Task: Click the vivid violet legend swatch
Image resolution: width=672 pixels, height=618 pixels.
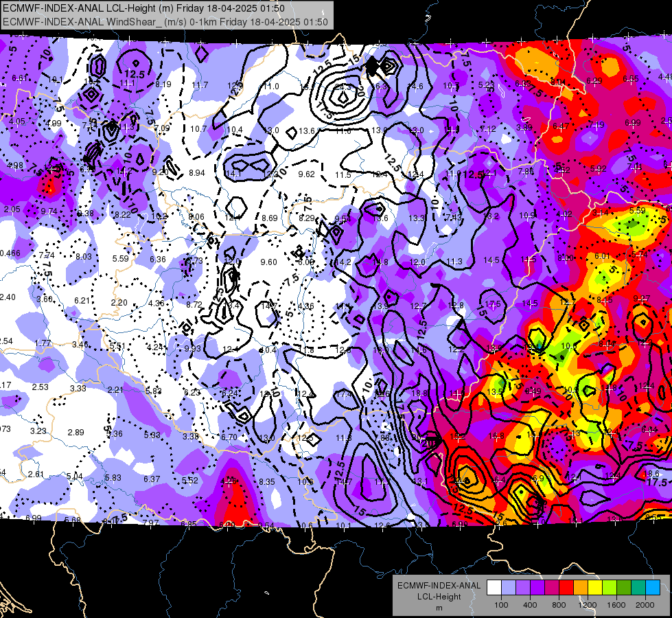Action: tap(537, 588)
